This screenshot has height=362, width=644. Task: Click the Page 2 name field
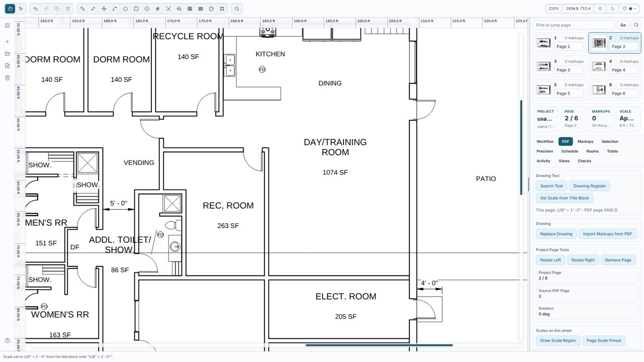pos(624,46)
